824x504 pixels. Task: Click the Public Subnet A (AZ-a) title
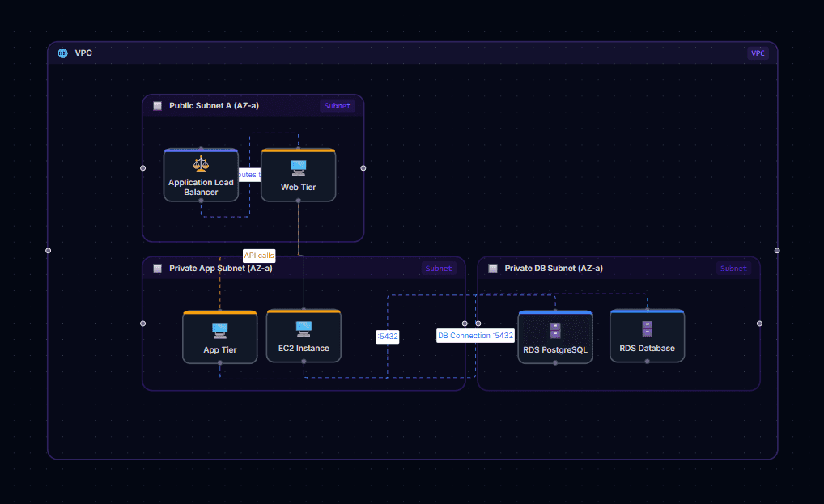pos(214,105)
